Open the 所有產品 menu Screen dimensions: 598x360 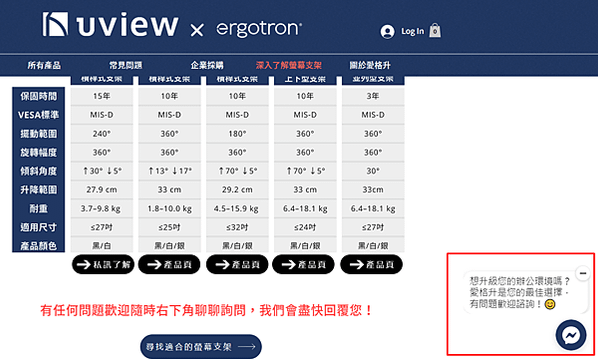44,65
